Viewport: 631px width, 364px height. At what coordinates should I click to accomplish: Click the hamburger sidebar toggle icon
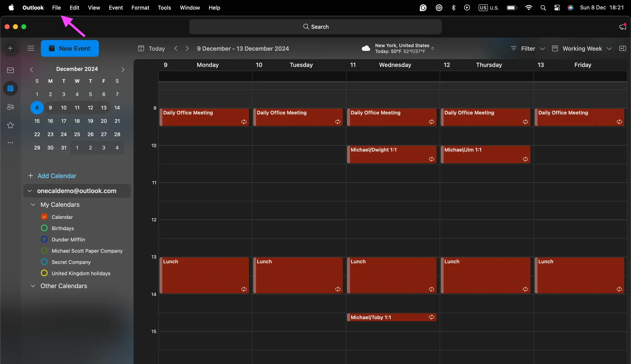31,48
